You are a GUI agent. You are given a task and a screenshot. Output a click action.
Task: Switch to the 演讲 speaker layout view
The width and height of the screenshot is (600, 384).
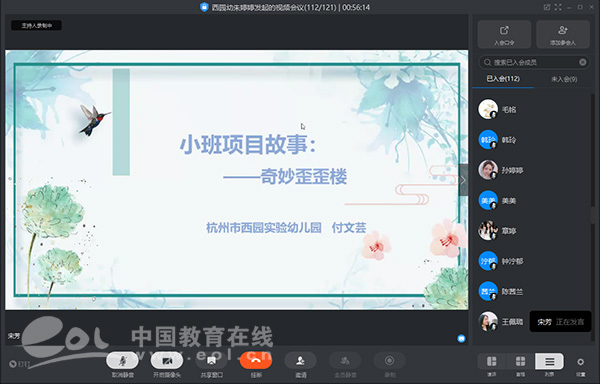pyautogui.click(x=492, y=361)
